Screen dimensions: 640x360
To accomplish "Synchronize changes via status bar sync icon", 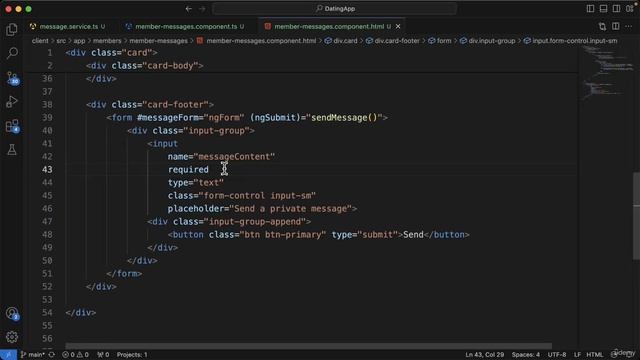I will coord(52,355).
